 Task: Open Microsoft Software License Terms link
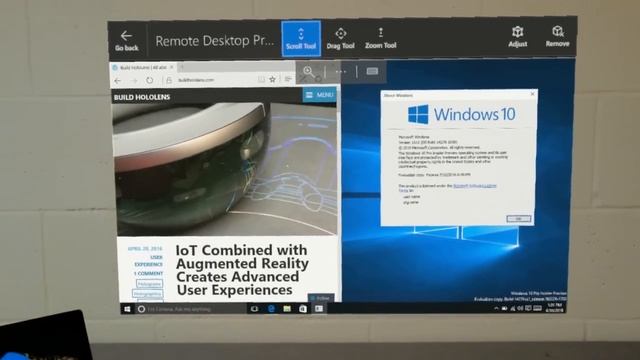[475, 186]
